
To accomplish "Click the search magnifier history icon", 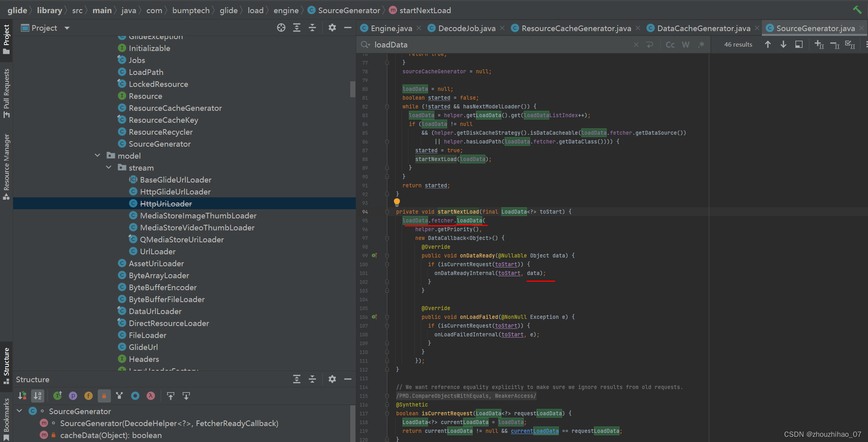I will tap(365, 44).
